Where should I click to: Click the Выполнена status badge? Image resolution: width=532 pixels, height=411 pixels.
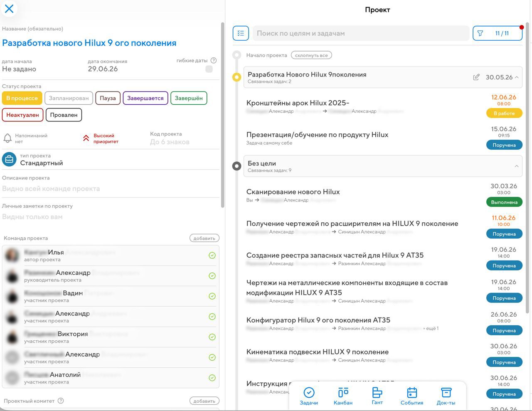504,202
